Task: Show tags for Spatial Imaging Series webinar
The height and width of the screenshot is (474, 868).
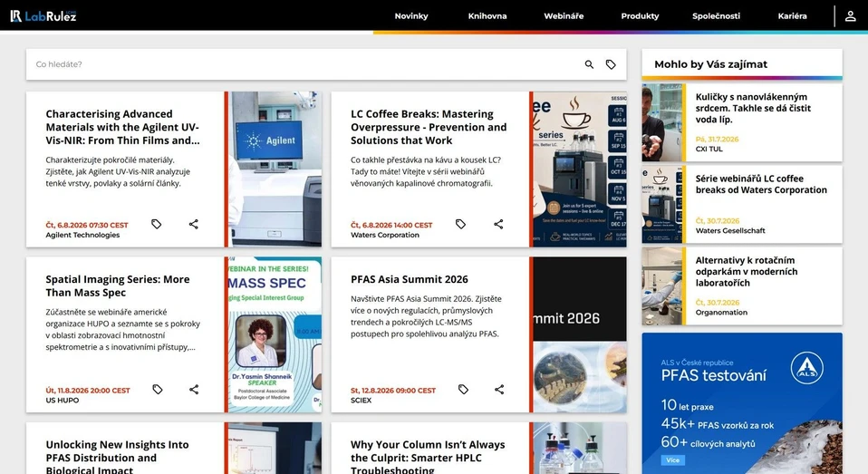Action: [158, 390]
